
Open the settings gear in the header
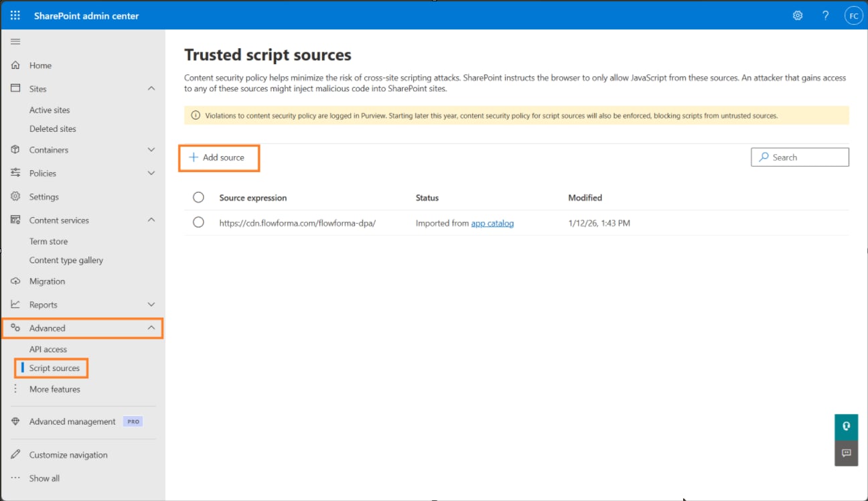(x=798, y=15)
